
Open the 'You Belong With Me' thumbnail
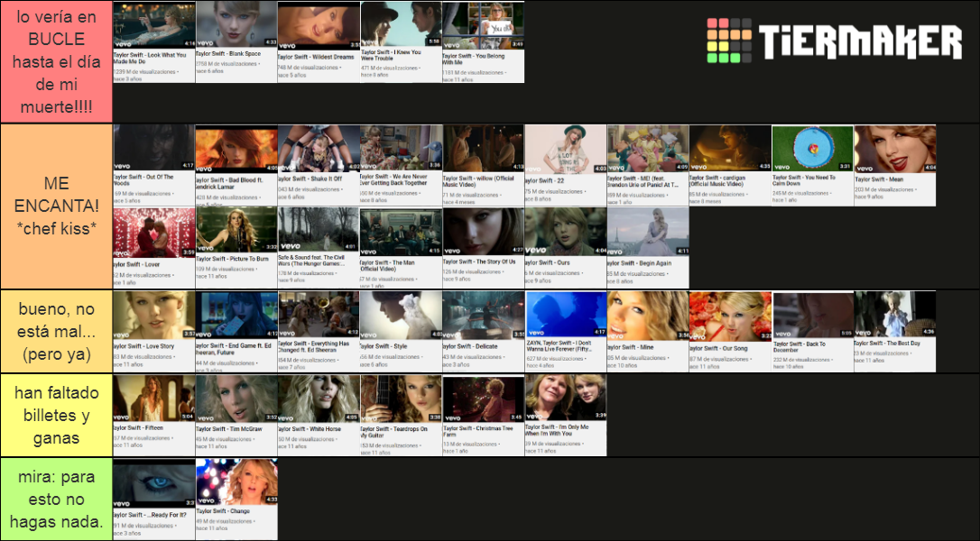pyautogui.click(x=483, y=41)
